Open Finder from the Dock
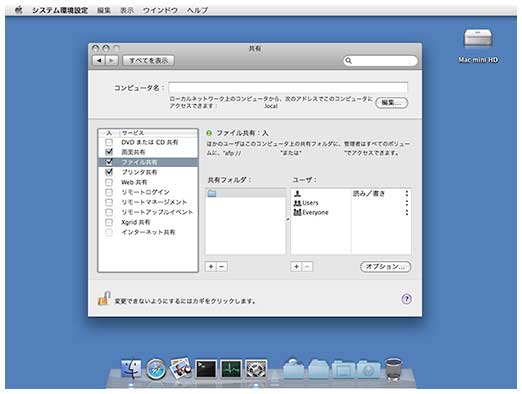The width and height of the screenshot is (522, 394). click(131, 369)
